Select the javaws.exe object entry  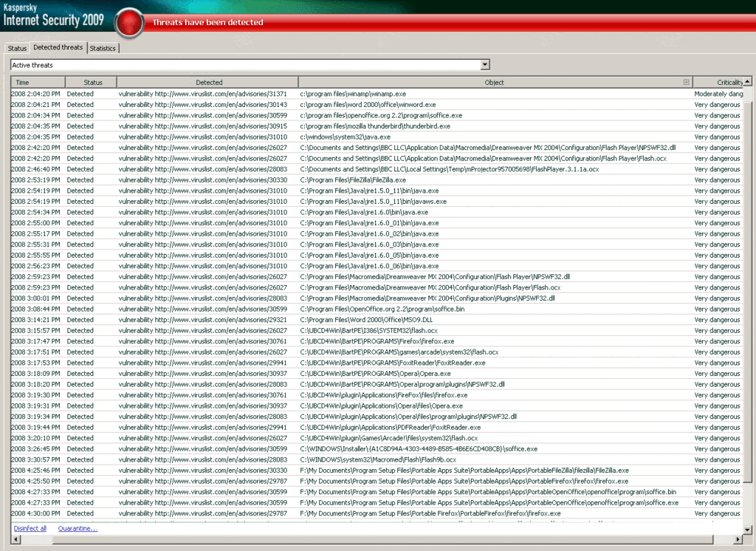[x=373, y=202]
